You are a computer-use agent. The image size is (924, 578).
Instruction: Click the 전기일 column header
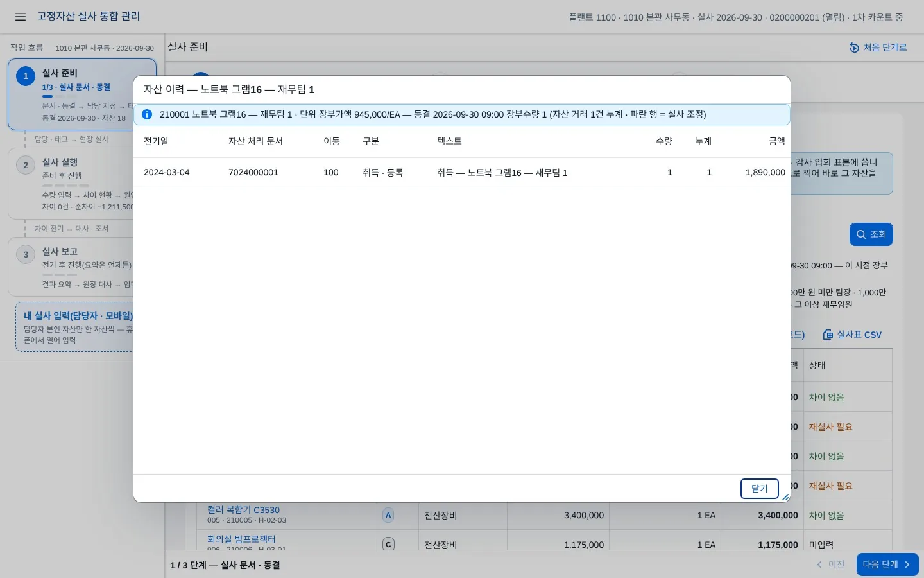click(156, 141)
